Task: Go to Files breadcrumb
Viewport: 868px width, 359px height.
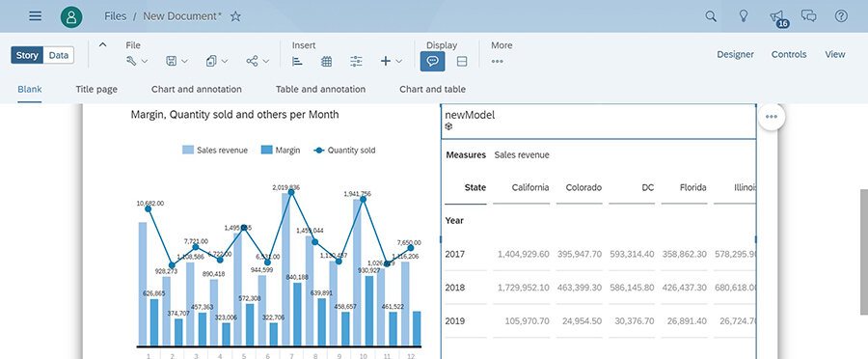Action: (115, 16)
